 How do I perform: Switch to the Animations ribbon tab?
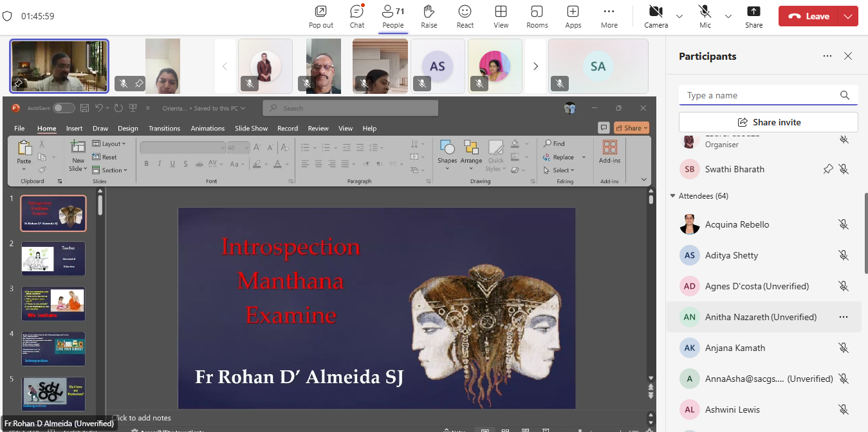208,129
